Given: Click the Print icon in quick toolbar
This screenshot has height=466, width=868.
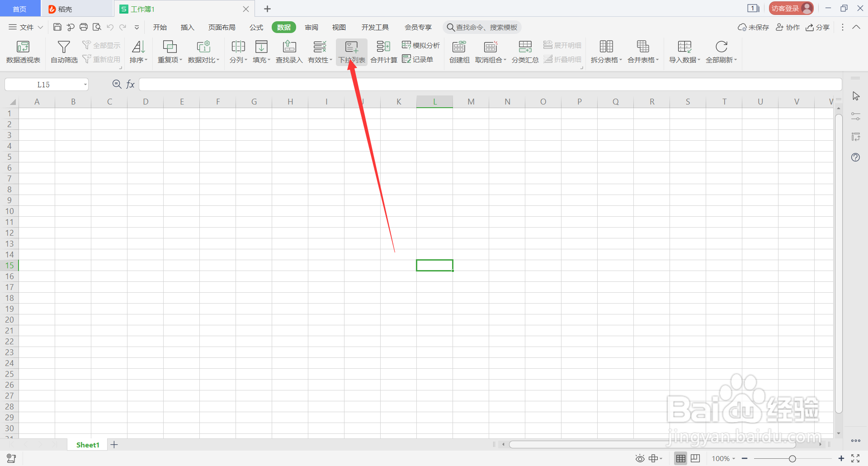Looking at the screenshot, I should [84, 27].
